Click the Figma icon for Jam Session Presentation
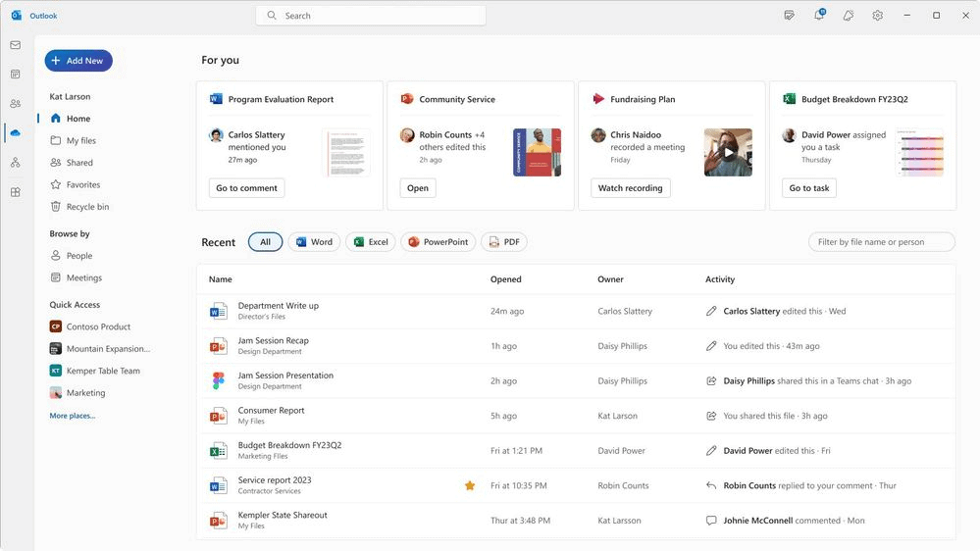 (218, 380)
